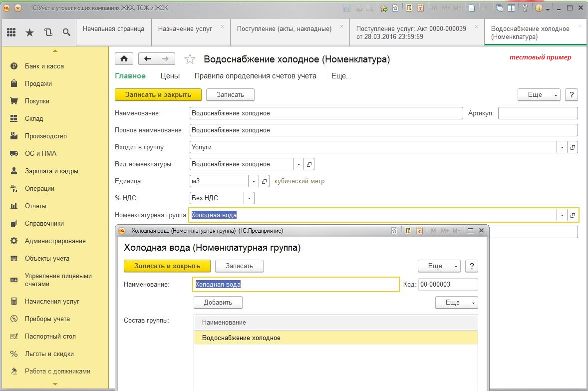This screenshot has width=588, height=391.
Task: Switch to the Назначение услуг tab
Action: 185,28
